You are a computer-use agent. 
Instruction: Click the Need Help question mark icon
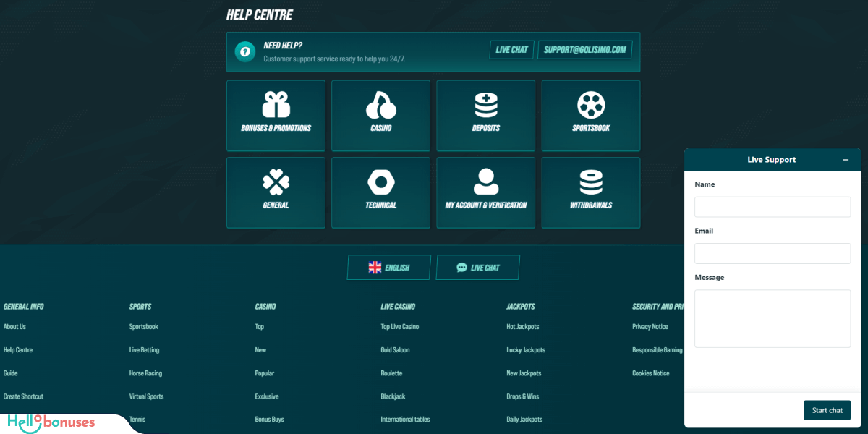click(245, 51)
